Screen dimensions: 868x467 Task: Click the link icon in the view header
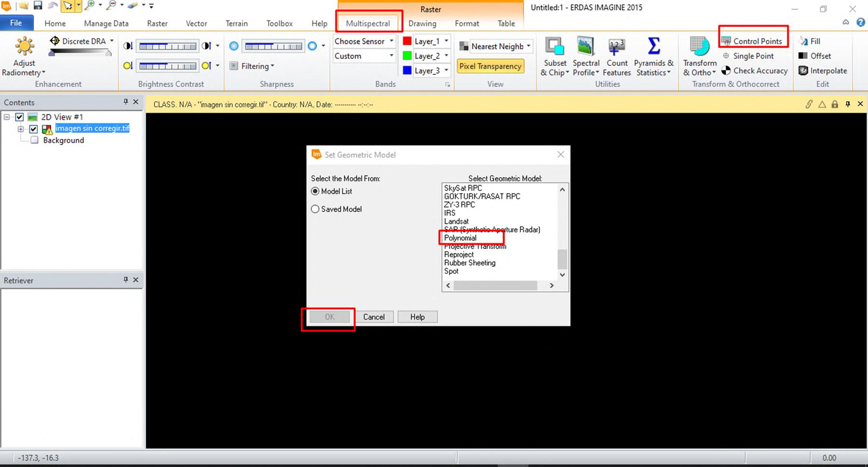(809, 104)
